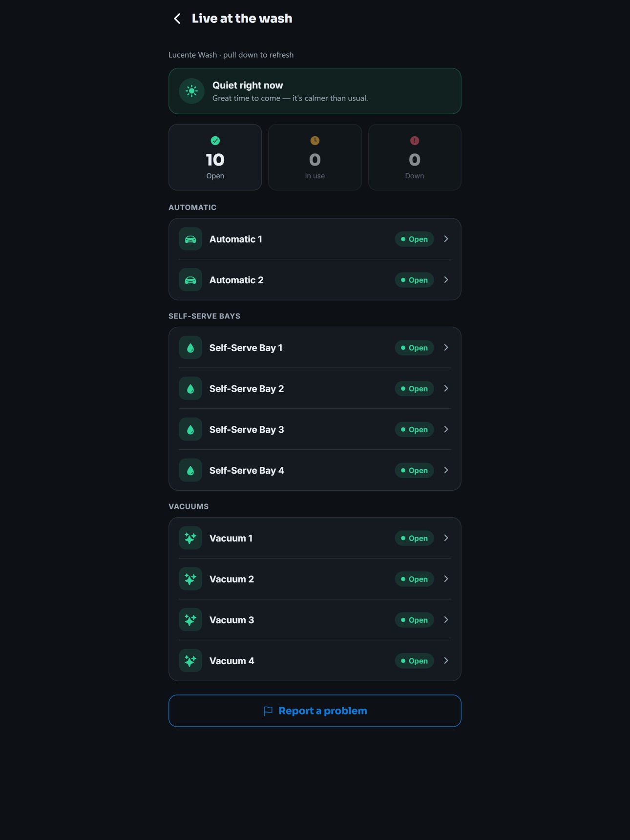Click the Automatic 2 row label

[x=236, y=280]
